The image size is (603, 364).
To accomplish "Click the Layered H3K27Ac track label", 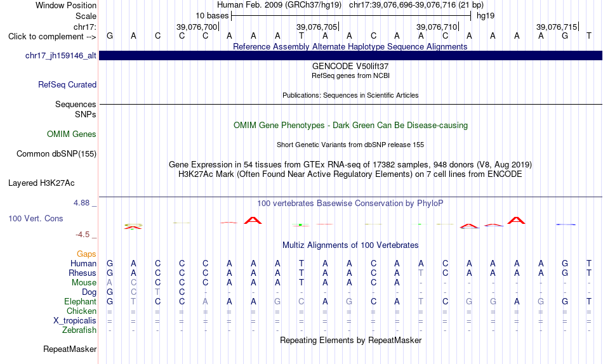I will coord(41,183).
